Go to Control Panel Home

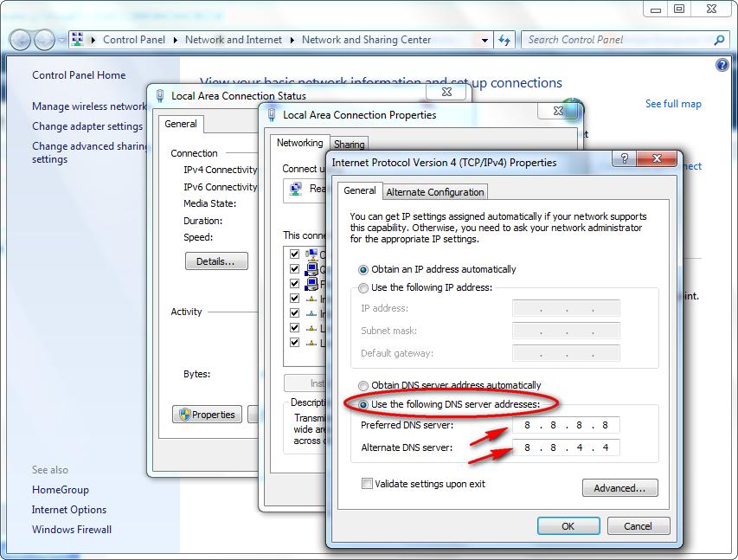click(x=79, y=75)
